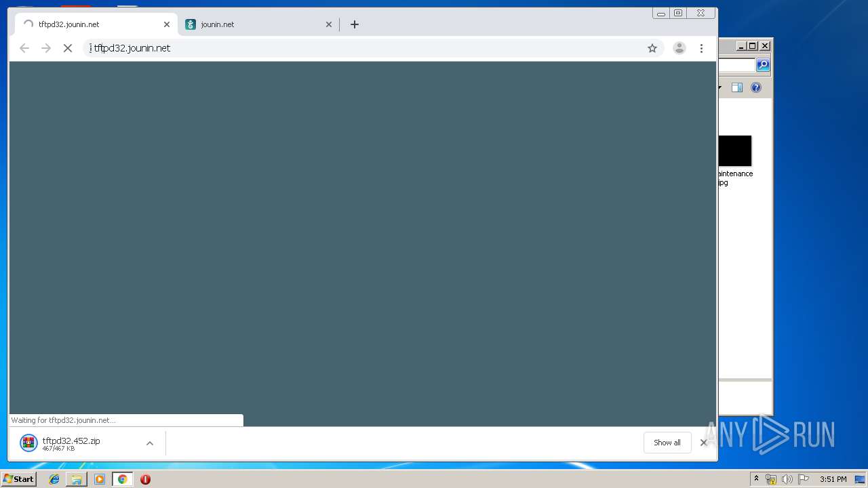Viewport: 868px width, 488px height.
Task: Expand options for tftpd32.452.zip download
Action: [150, 443]
